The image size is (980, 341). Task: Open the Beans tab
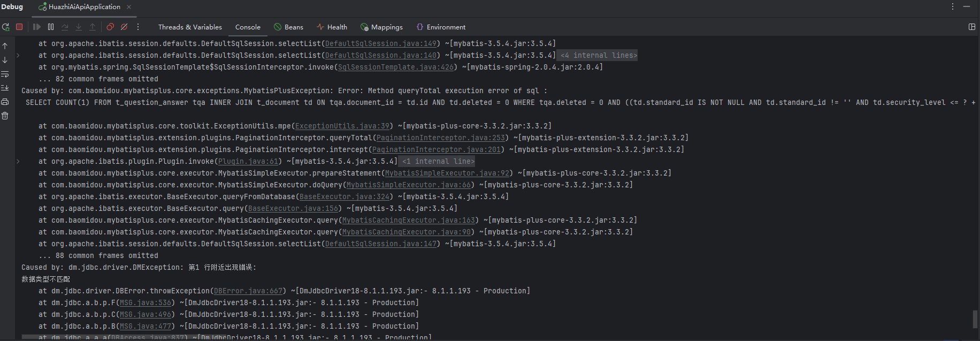[x=288, y=27]
